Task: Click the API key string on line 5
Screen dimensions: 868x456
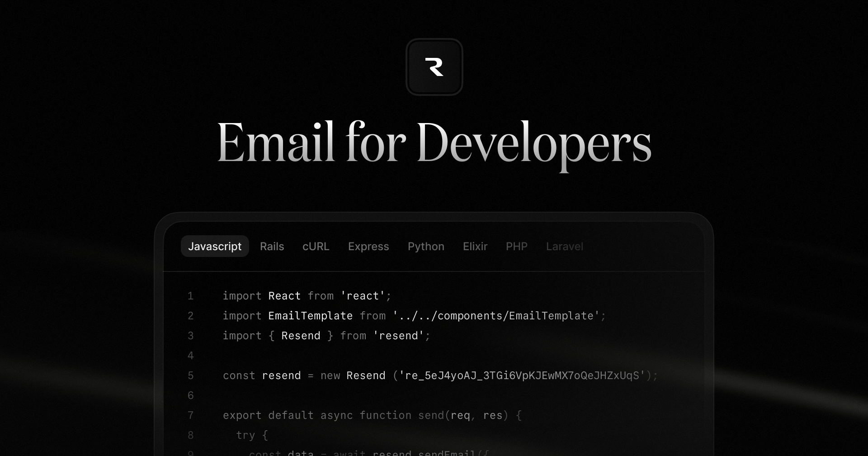Action: pos(520,375)
